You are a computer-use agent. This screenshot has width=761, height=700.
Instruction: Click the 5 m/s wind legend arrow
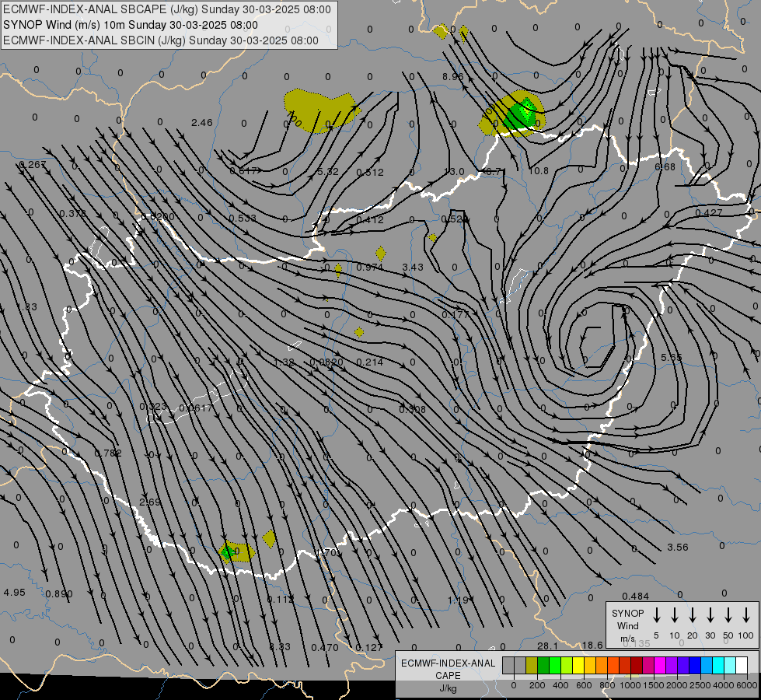(x=656, y=615)
